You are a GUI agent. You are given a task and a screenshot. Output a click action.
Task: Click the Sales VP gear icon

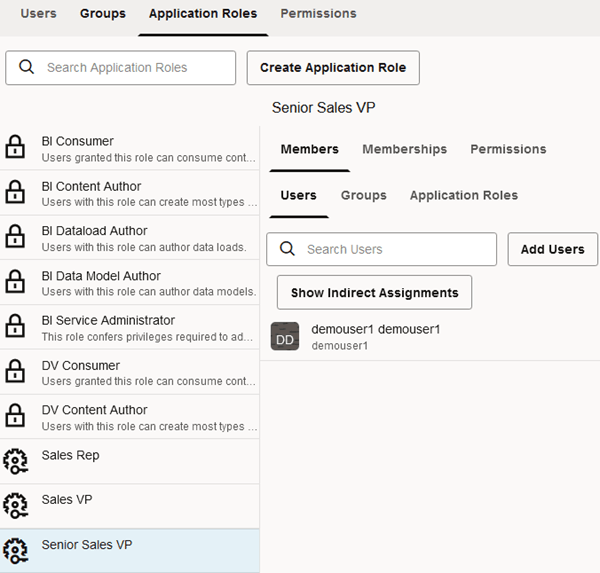tap(16, 506)
